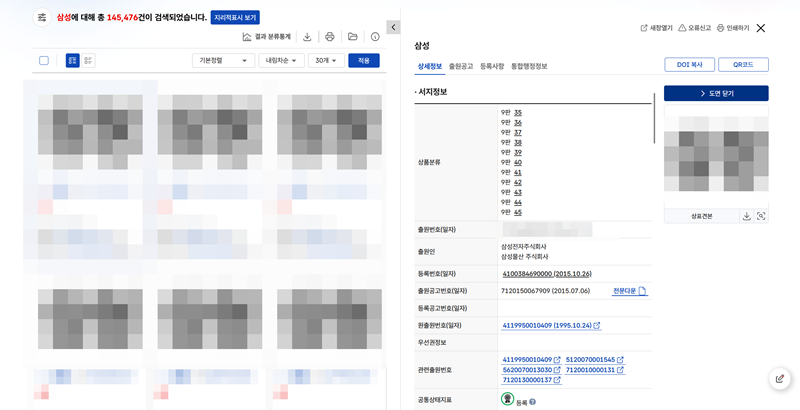
Task: Open the search filter settings icon
Action: [x=42, y=17]
